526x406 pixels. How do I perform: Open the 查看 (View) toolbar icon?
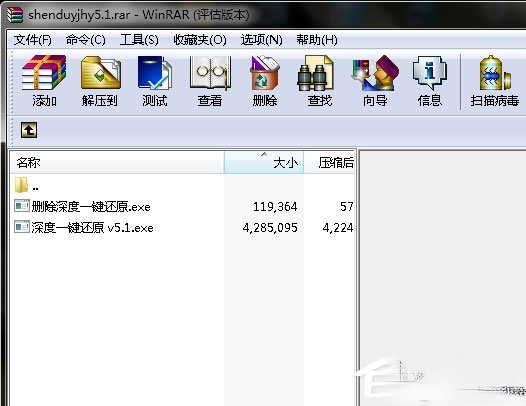coord(210,73)
